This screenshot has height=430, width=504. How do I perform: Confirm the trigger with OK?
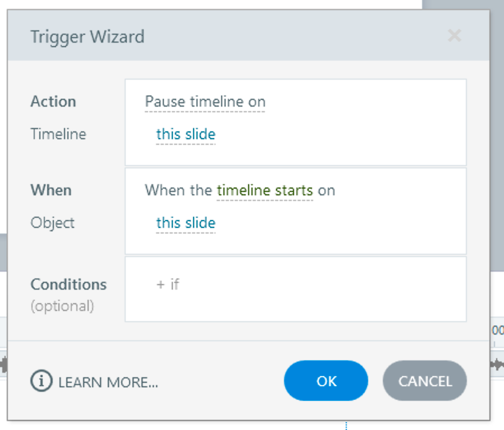click(326, 381)
